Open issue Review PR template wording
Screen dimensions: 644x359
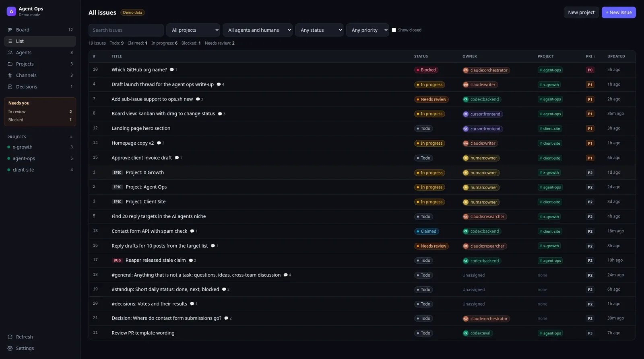pos(143,333)
